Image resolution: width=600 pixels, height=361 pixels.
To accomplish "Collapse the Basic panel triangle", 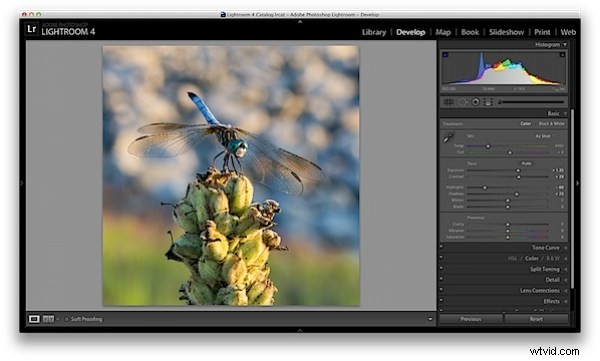I will (565, 114).
